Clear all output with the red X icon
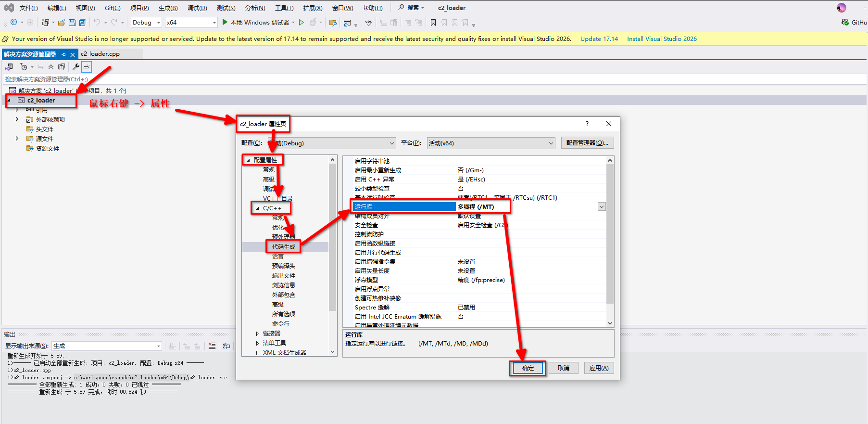 pos(212,346)
